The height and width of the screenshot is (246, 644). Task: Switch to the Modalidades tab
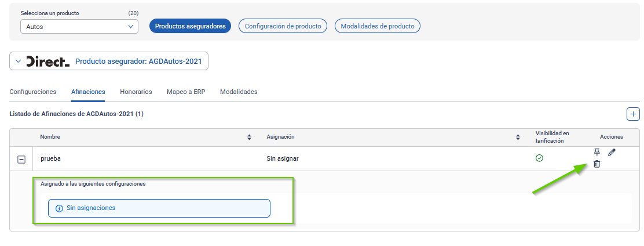(x=239, y=92)
